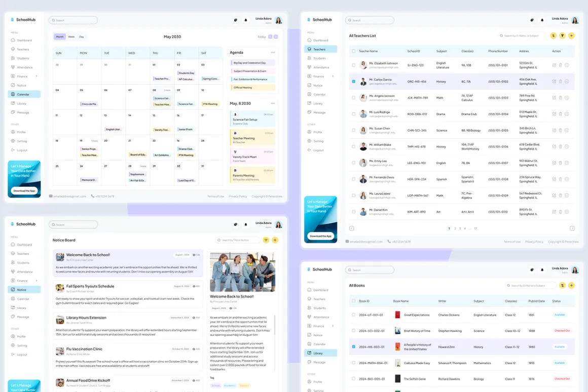Tick the select-all checkbox in the teachers table header
The height and width of the screenshot is (392, 588).
(x=354, y=51)
